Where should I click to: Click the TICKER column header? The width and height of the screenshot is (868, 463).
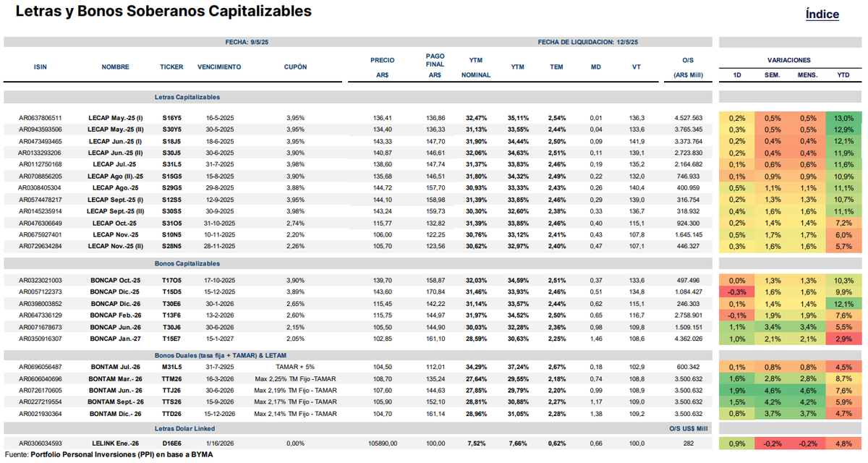click(x=171, y=67)
